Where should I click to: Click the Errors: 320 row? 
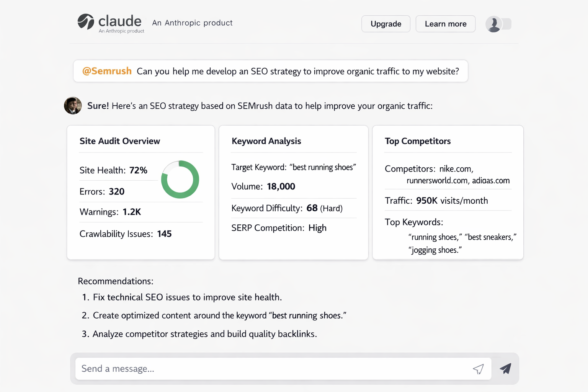(x=102, y=191)
